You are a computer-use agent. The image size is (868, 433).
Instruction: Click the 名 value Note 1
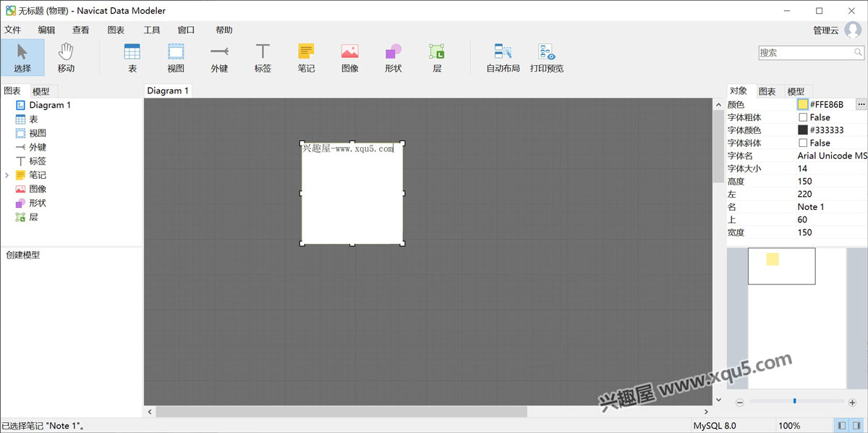pos(811,207)
